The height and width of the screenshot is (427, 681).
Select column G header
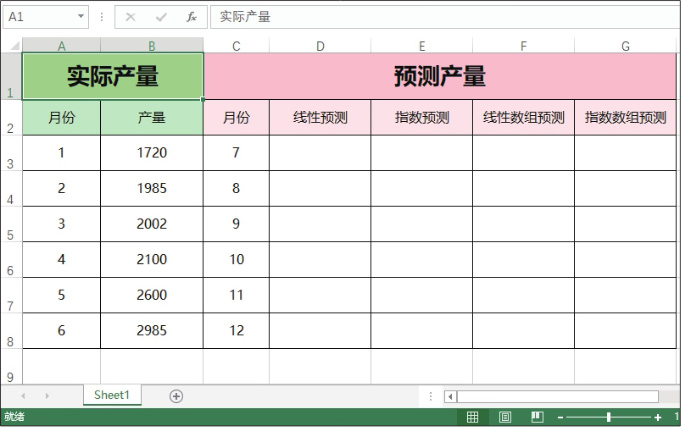click(625, 46)
